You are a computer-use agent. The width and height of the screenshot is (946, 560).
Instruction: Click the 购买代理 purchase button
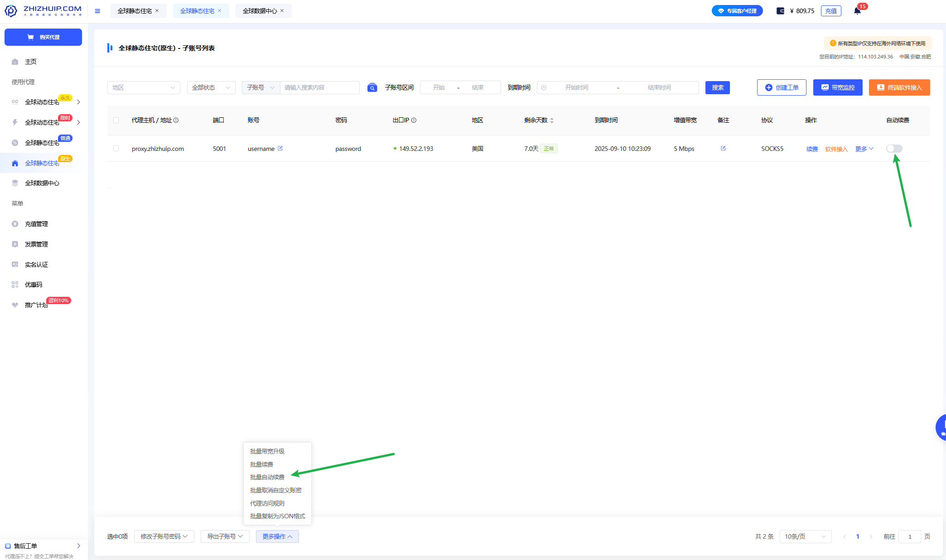43,37
